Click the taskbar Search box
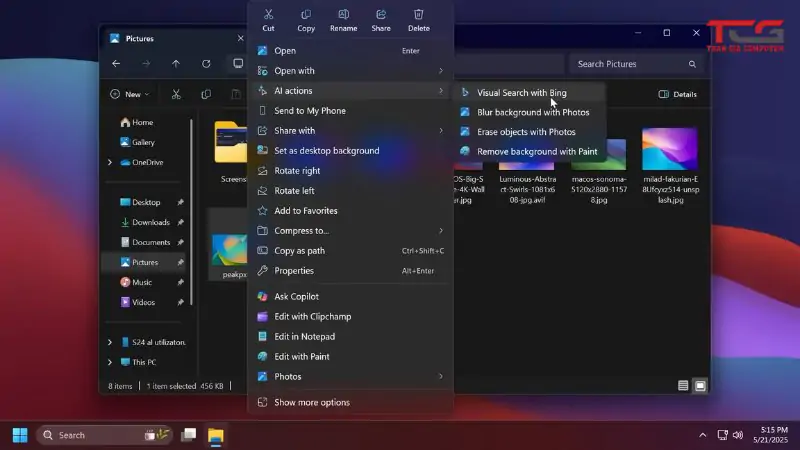The width and height of the screenshot is (800, 450). (104, 435)
